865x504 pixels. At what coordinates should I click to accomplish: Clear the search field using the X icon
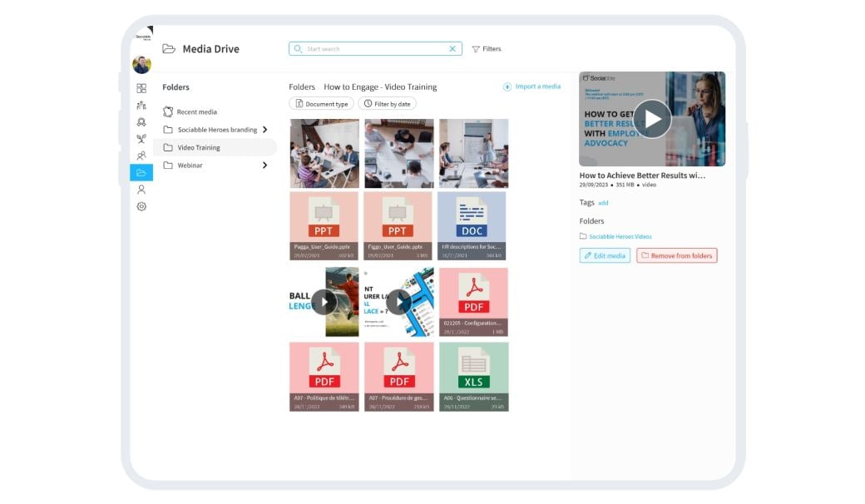[452, 48]
